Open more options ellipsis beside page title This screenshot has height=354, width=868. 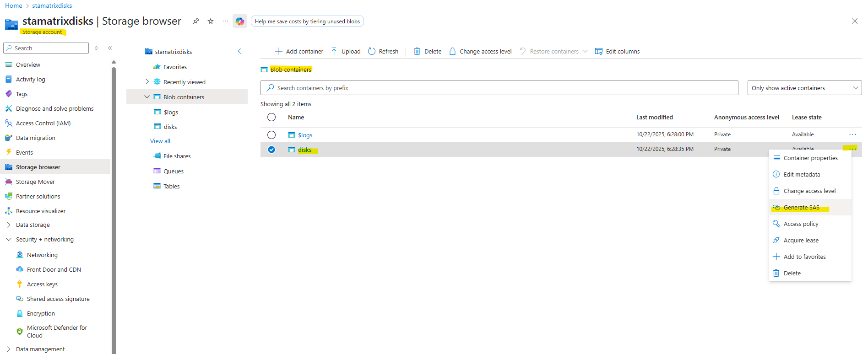click(225, 21)
